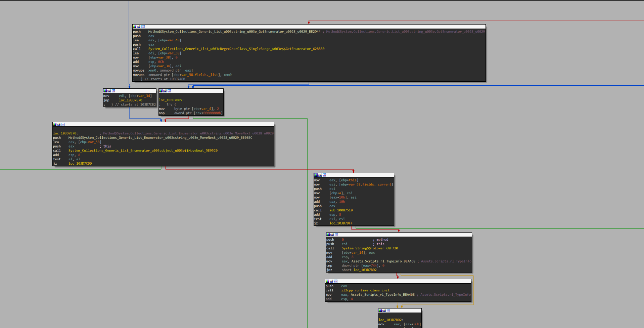Follow jz target loc_103D7CDD
Image resolution: width=644 pixels, height=328 pixels.
(80, 164)
